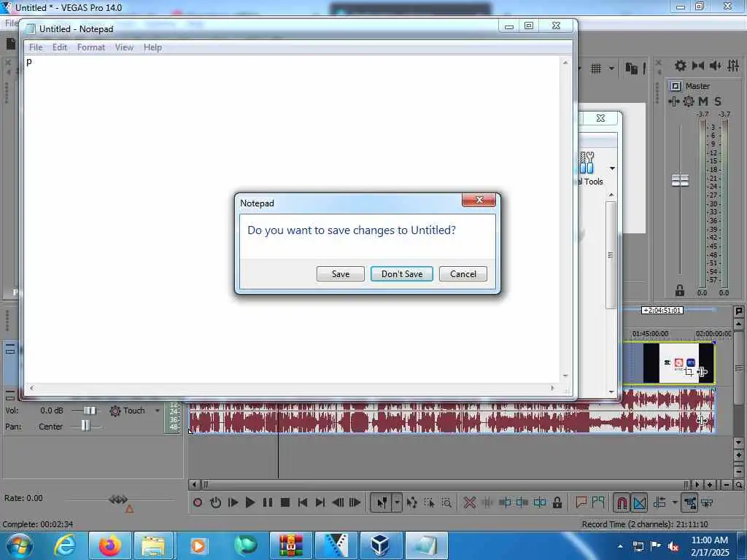
Task: Click the red Delete X icon
Action: pos(470,502)
